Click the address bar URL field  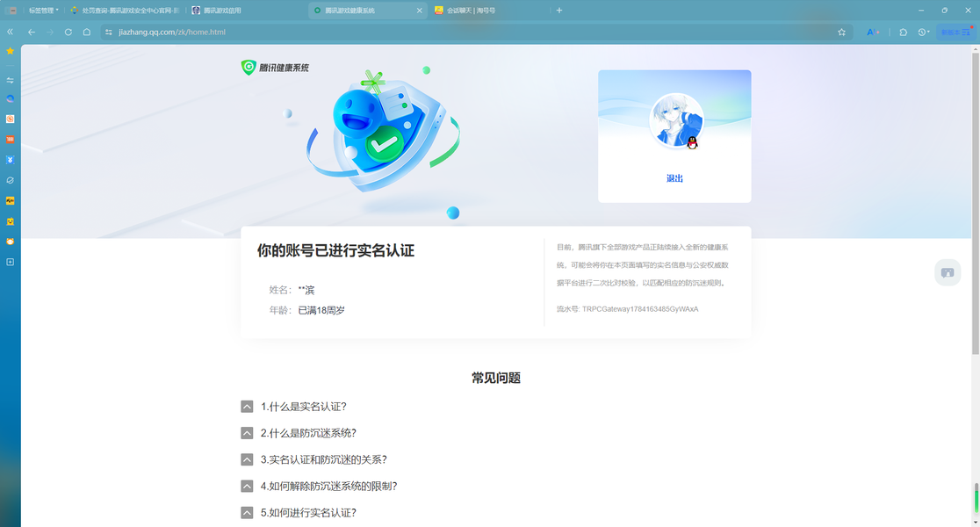[x=475, y=32]
